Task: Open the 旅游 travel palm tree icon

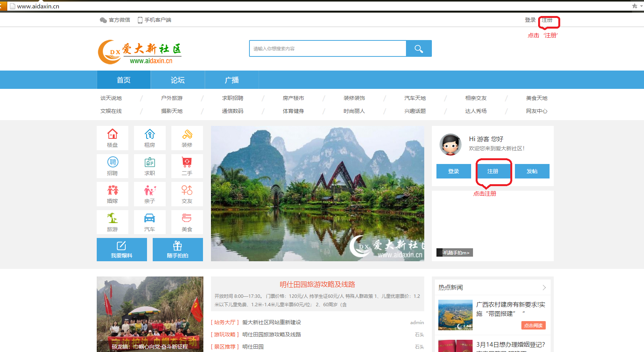Action: pos(112,219)
